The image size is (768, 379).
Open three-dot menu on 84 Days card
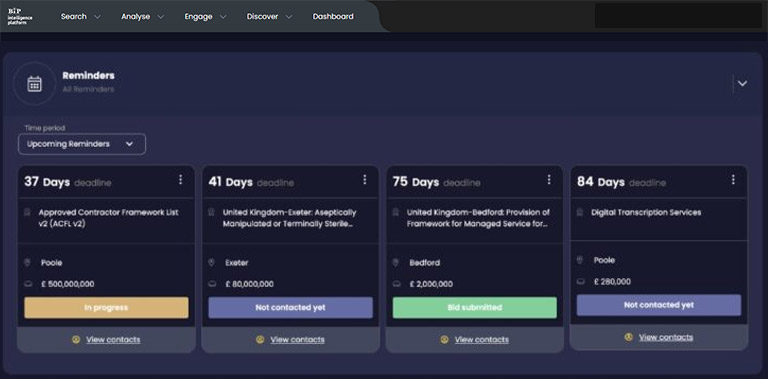pyautogui.click(x=733, y=180)
